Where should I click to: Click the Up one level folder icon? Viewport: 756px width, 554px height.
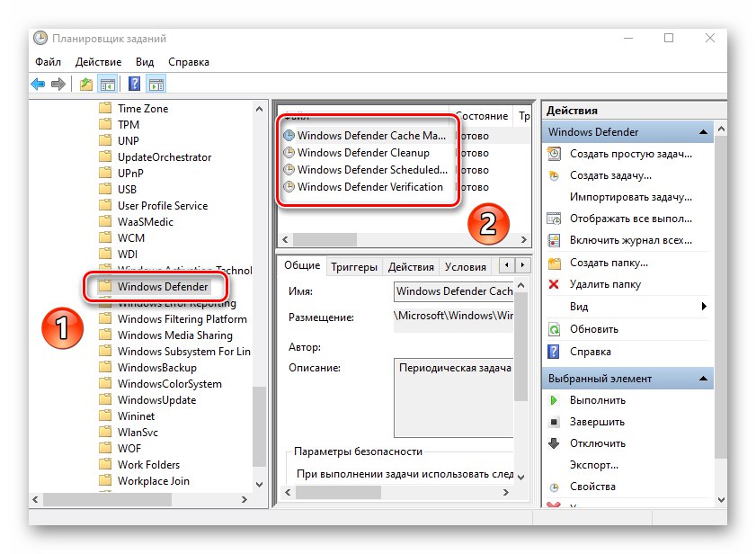[85, 84]
